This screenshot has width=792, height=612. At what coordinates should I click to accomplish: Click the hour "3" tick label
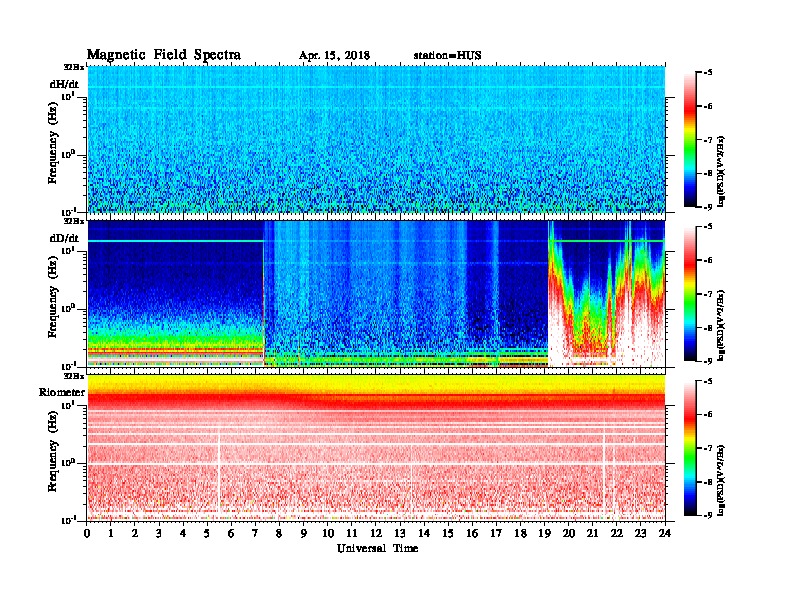pyautogui.click(x=159, y=533)
